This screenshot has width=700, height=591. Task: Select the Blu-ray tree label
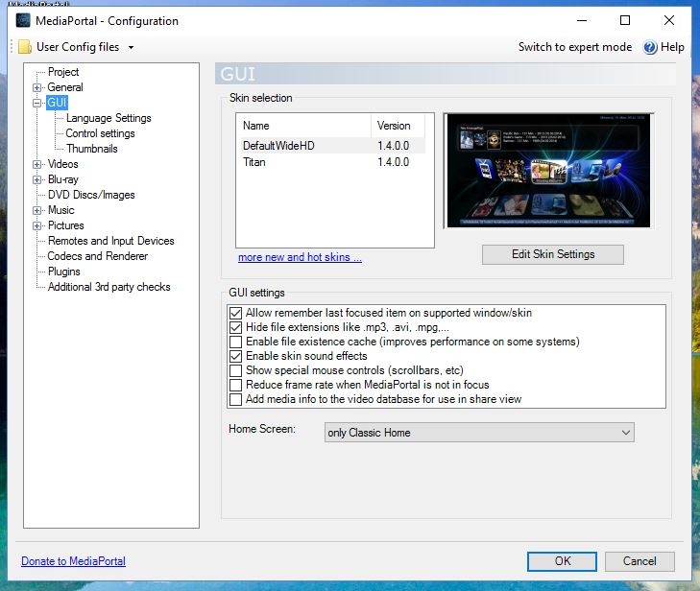coord(63,179)
